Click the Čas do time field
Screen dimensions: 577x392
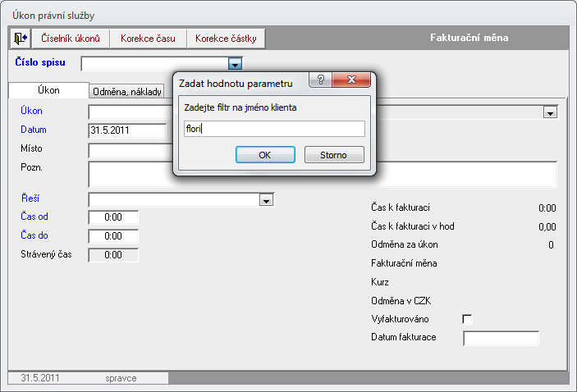point(113,236)
